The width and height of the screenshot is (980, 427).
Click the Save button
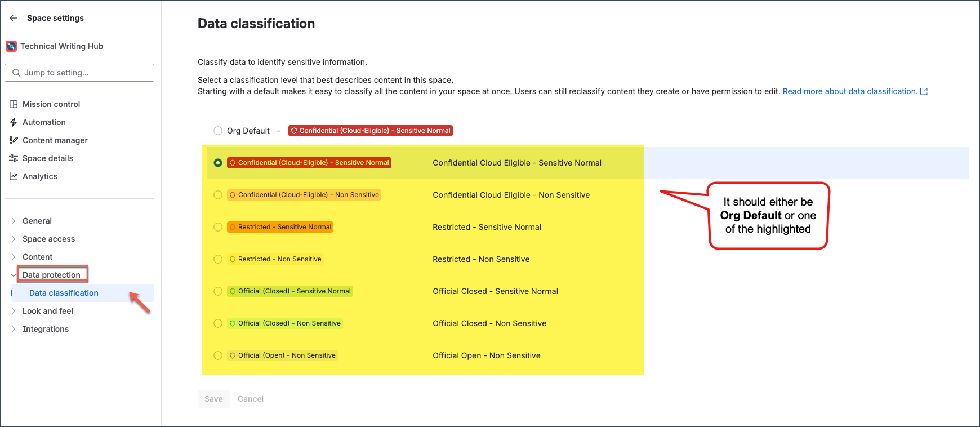213,399
